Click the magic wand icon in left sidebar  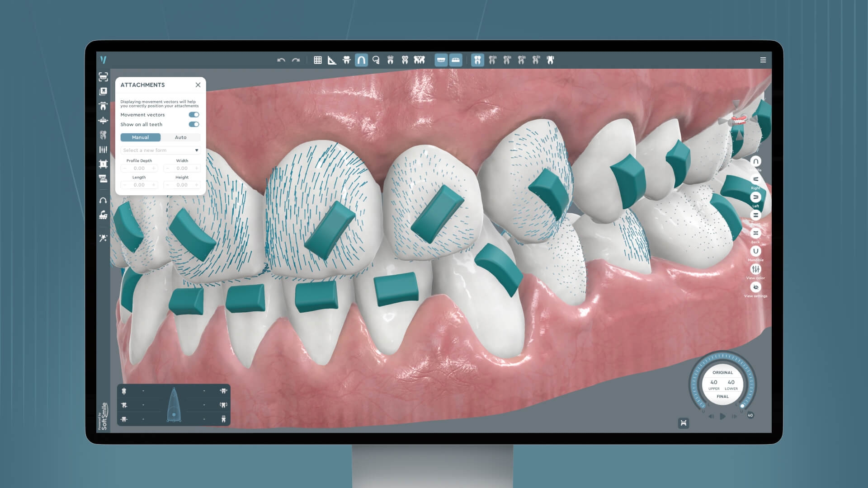(x=103, y=238)
